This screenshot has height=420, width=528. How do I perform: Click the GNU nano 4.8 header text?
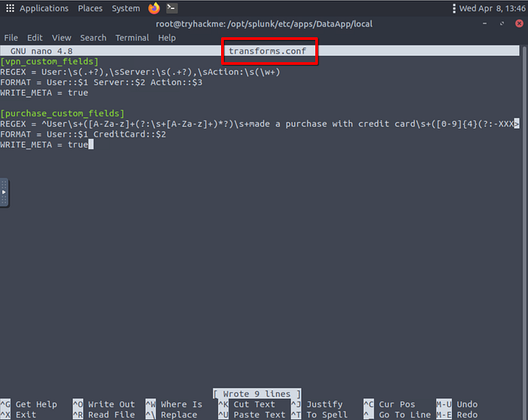41,51
